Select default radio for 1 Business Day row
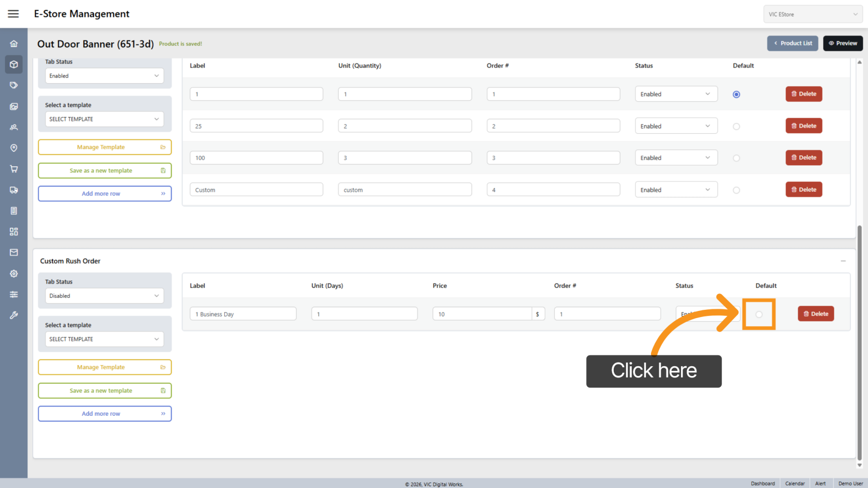 pos(758,314)
